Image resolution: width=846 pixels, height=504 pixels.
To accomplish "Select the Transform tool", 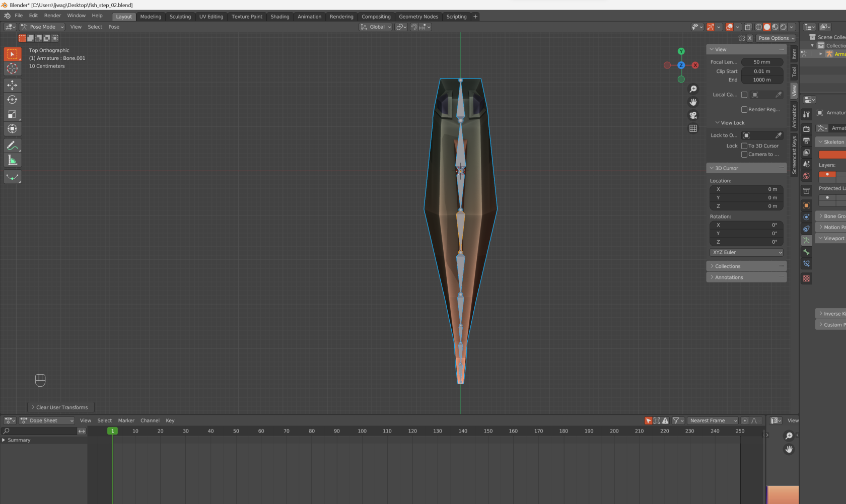I will tap(12, 129).
